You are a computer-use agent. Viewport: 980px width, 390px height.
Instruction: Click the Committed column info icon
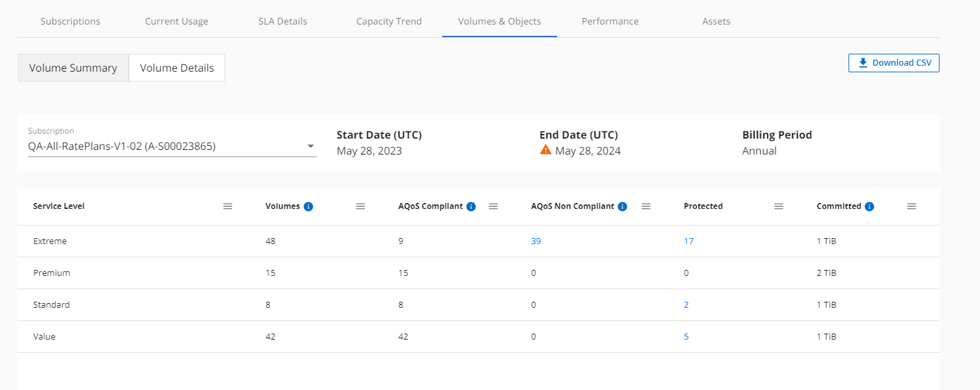869,206
